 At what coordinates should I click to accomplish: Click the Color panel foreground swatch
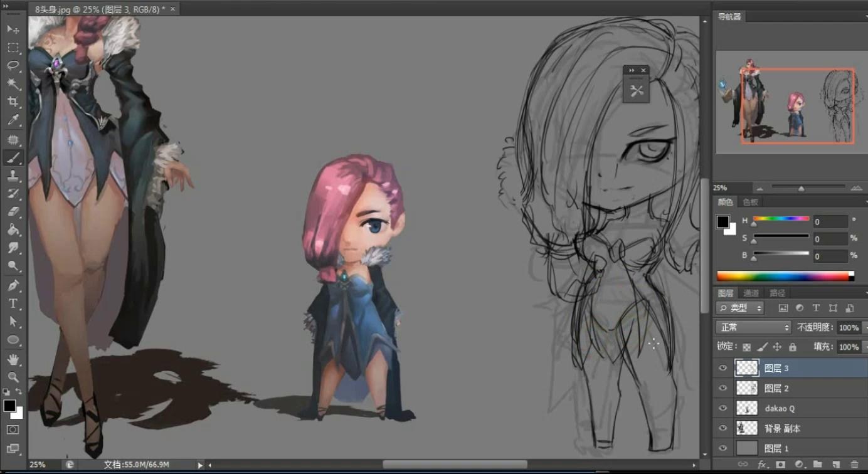[x=723, y=222]
